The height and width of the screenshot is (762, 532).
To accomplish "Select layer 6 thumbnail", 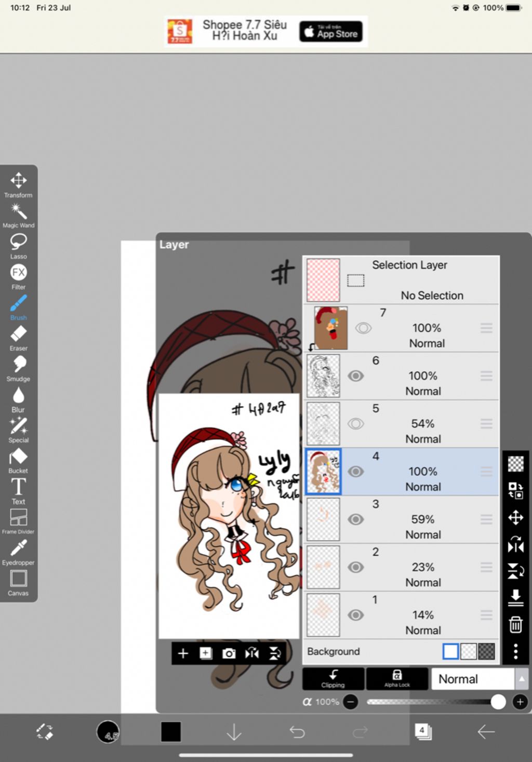I will click(323, 376).
